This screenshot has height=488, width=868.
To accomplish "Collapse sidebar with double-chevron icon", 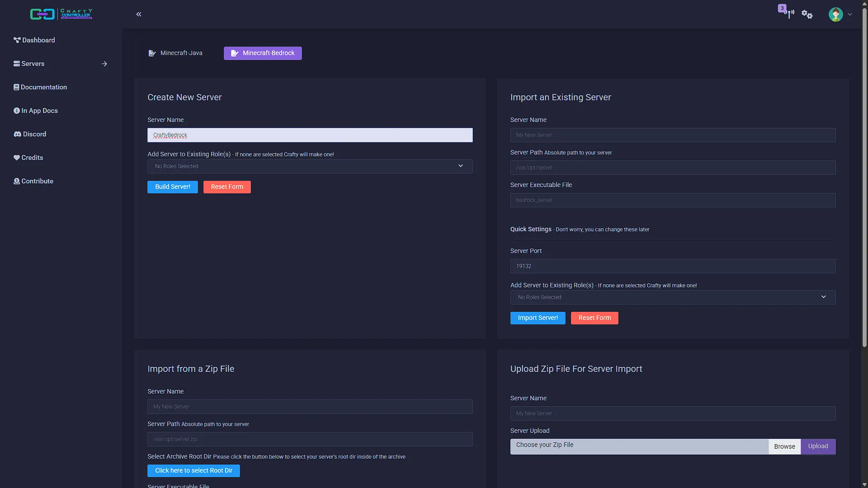I will 139,14.
